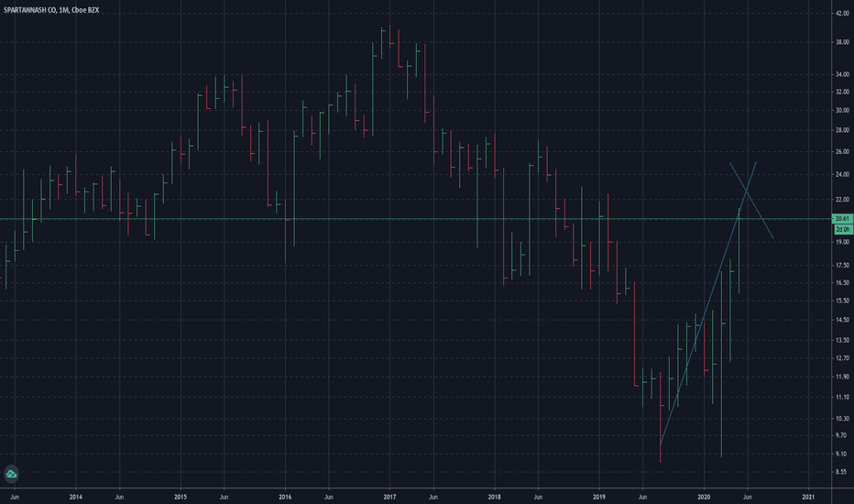
Task: Select the descending blue trend line
Action: tap(751, 201)
